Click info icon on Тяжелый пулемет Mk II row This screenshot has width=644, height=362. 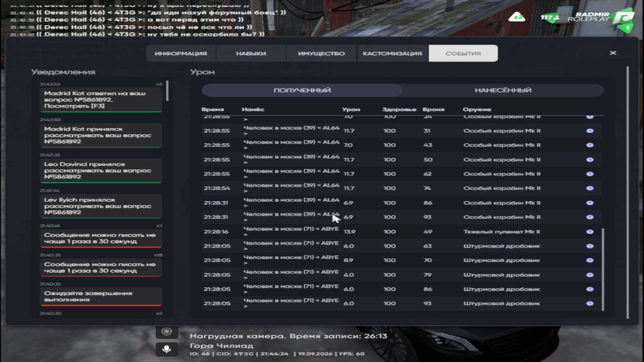(x=590, y=232)
